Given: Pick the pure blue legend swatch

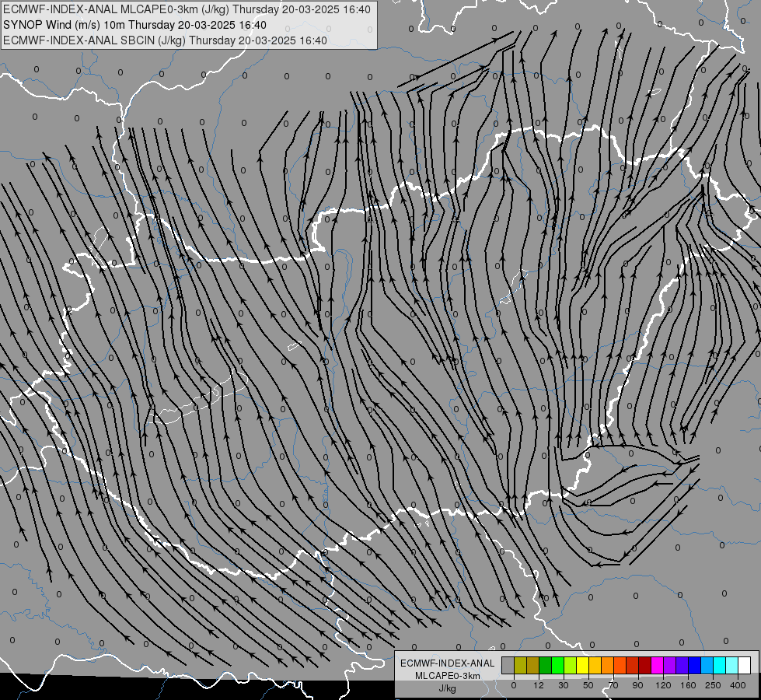Looking at the screenshot, I should (x=694, y=665).
